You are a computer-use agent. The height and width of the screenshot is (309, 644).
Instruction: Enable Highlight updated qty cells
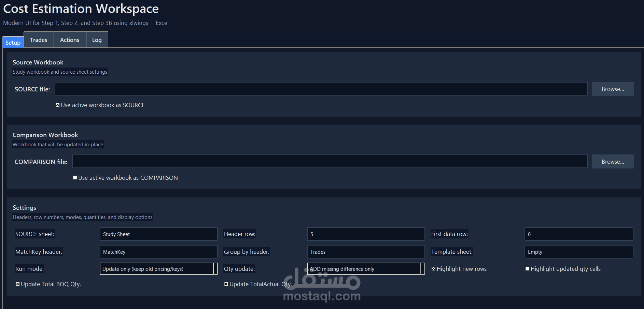[x=527, y=268]
